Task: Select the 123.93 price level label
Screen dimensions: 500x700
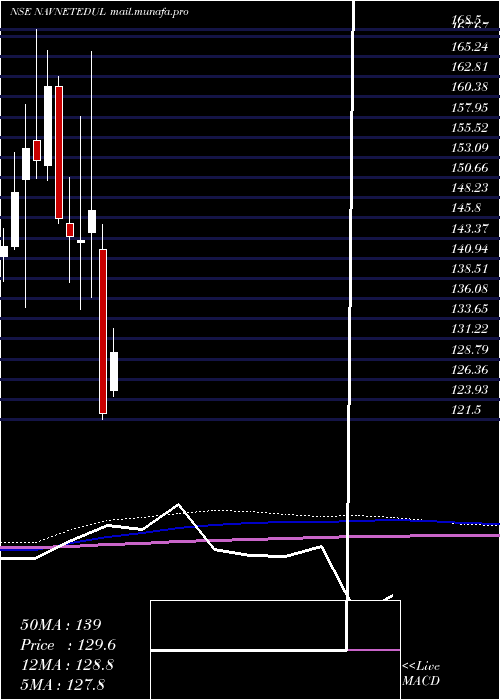Action: [x=469, y=389]
